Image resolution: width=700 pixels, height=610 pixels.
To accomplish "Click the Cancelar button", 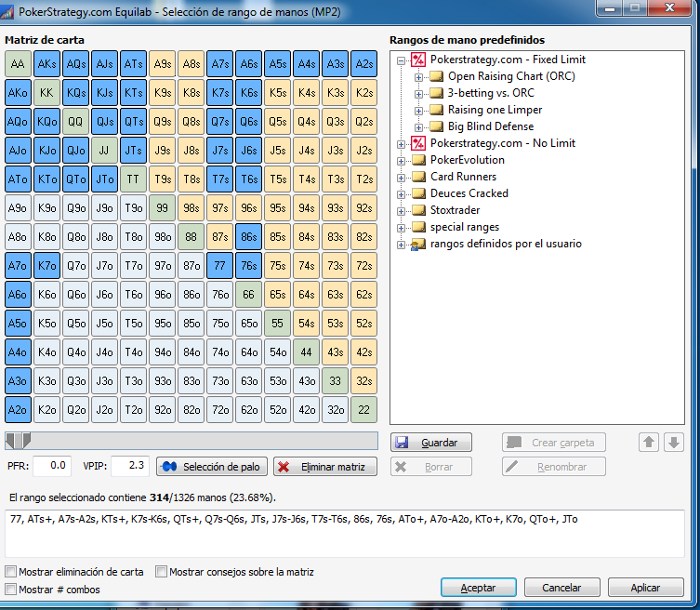I will 561,588.
